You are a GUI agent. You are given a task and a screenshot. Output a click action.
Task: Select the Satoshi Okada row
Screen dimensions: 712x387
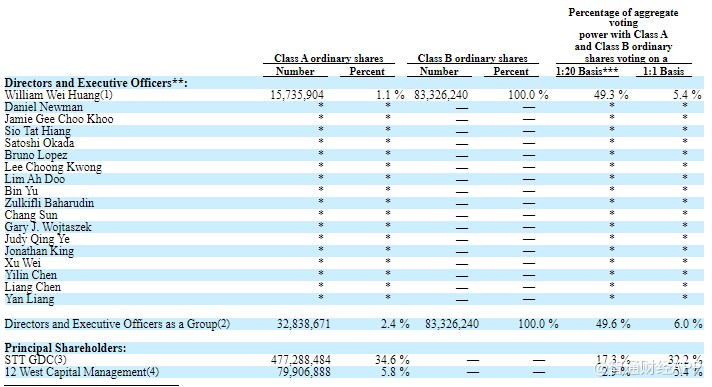354,143
